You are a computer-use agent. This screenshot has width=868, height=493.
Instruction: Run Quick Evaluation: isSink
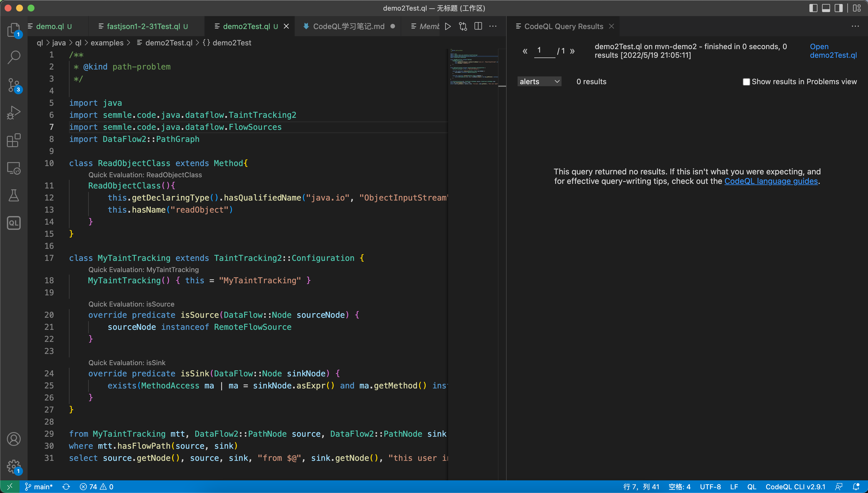click(127, 363)
